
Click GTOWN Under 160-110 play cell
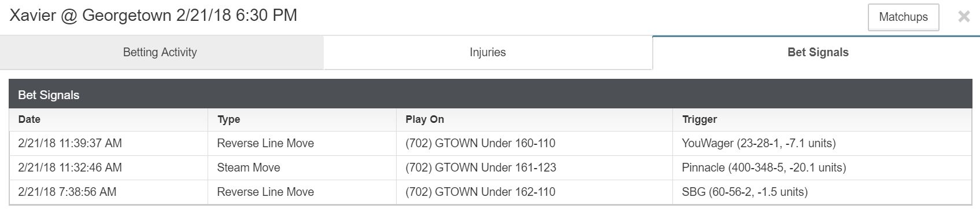point(534,143)
